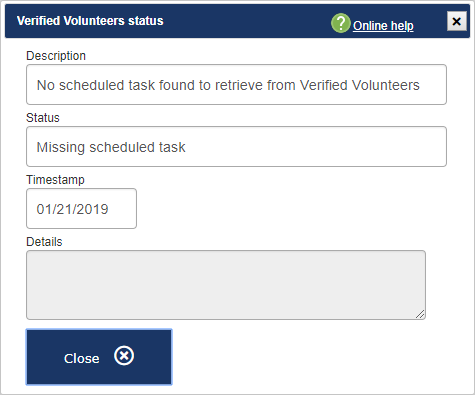Dismiss dialog with the title bar X
Screen dimensions: 475x395
pyautogui.click(x=456, y=21)
